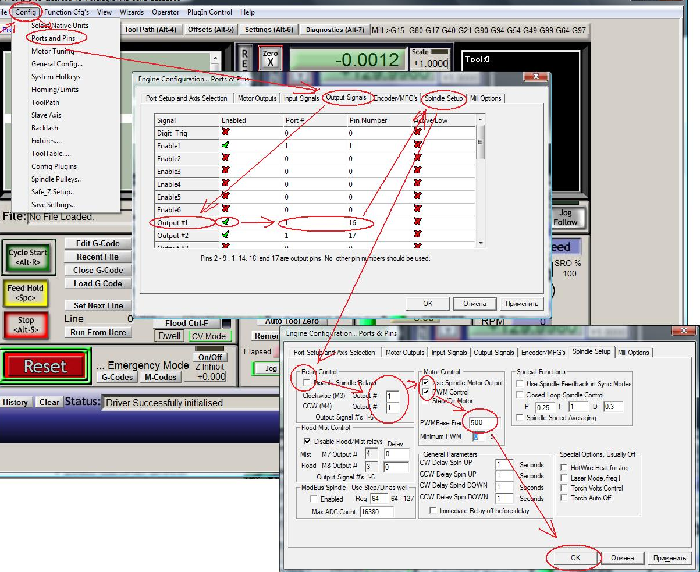The height and width of the screenshot is (572, 700).
Task: Click the Max ADC Count field
Action: pos(376,512)
